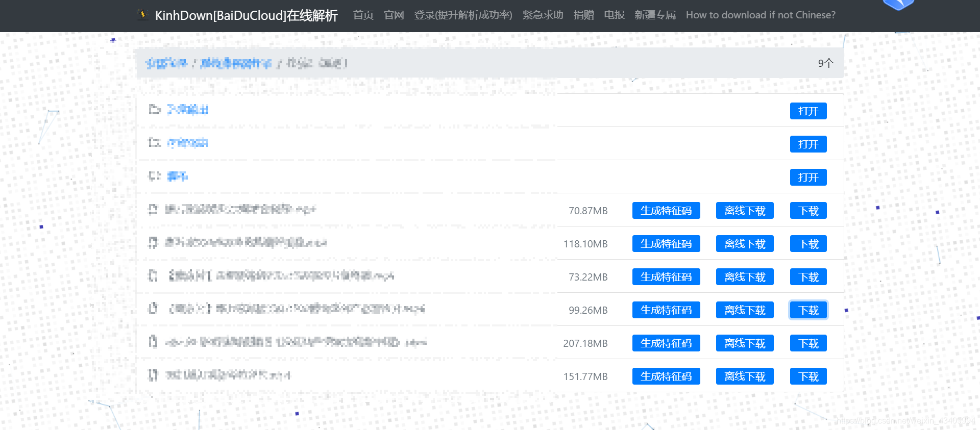980x430 pixels.
Task: Click the second breadcrumb link in path bar
Action: point(236,63)
